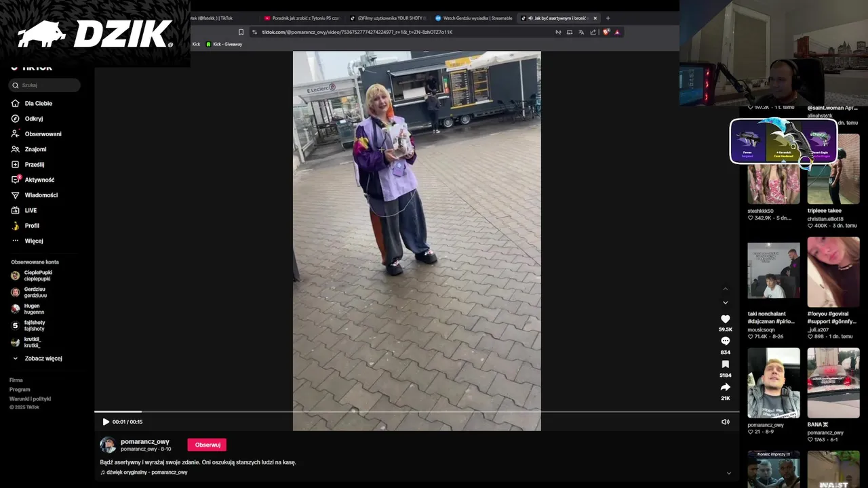Image resolution: width=868 pixels, height=488 pixels.
Task: Open Hugen followed account
Action: 34,308
